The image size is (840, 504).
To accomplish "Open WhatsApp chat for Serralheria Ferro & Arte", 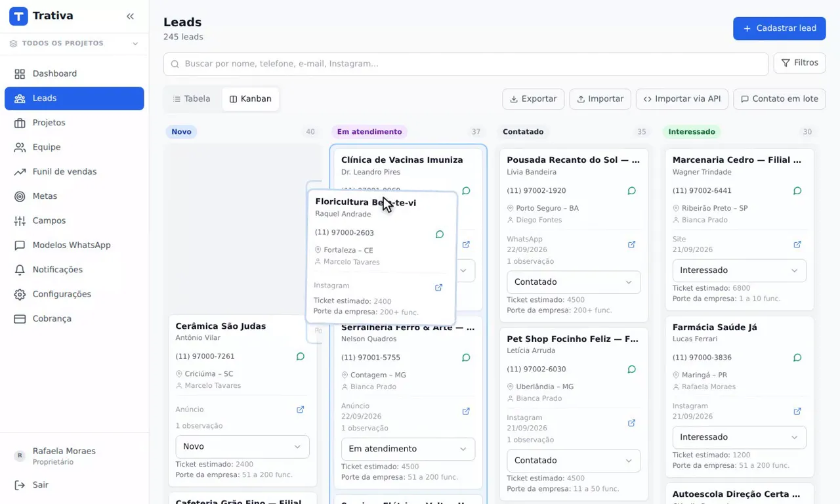I will pos(466,358).
